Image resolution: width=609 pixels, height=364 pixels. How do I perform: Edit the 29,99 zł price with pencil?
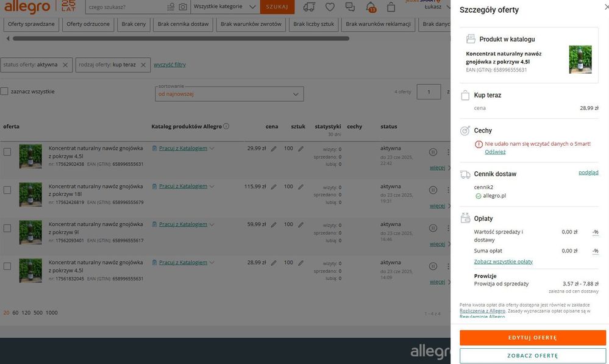[274, 149]
